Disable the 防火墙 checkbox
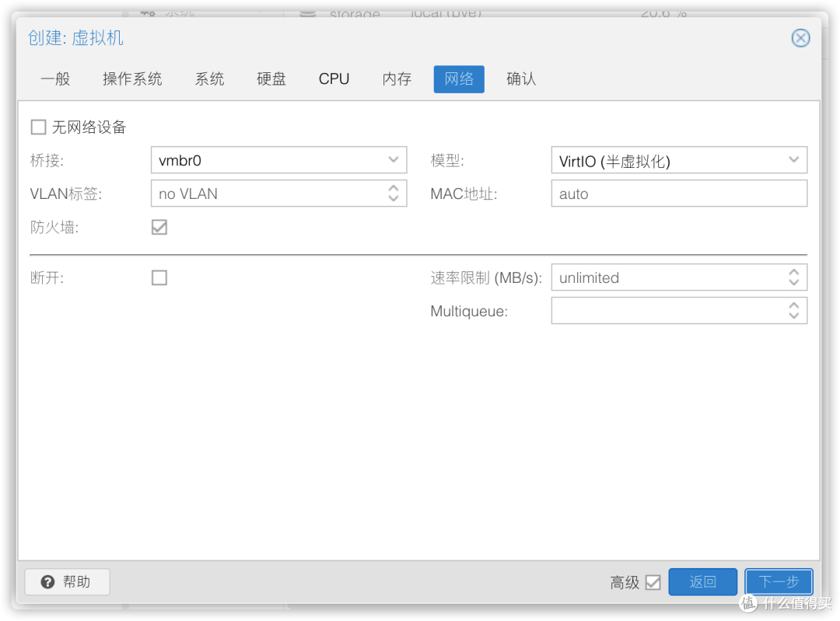The width and height of the screenshot is (840, 621). (x=159, y=227)
